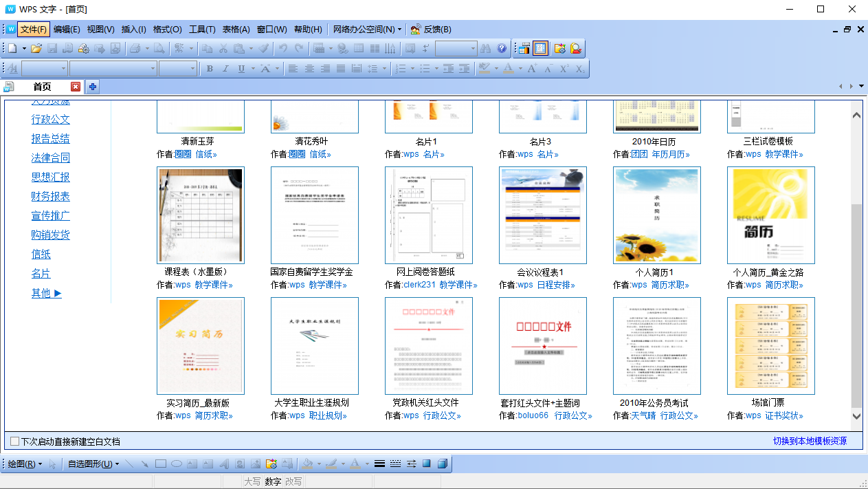868x489 pixels.
Task: Expand the 自选图形(U) dropdown
Action: coord(93,464)
